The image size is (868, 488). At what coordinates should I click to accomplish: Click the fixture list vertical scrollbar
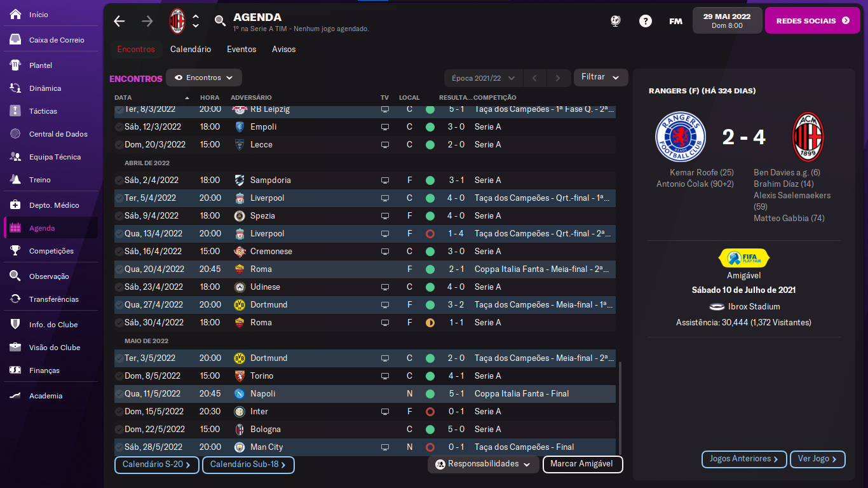click(620, 407)
